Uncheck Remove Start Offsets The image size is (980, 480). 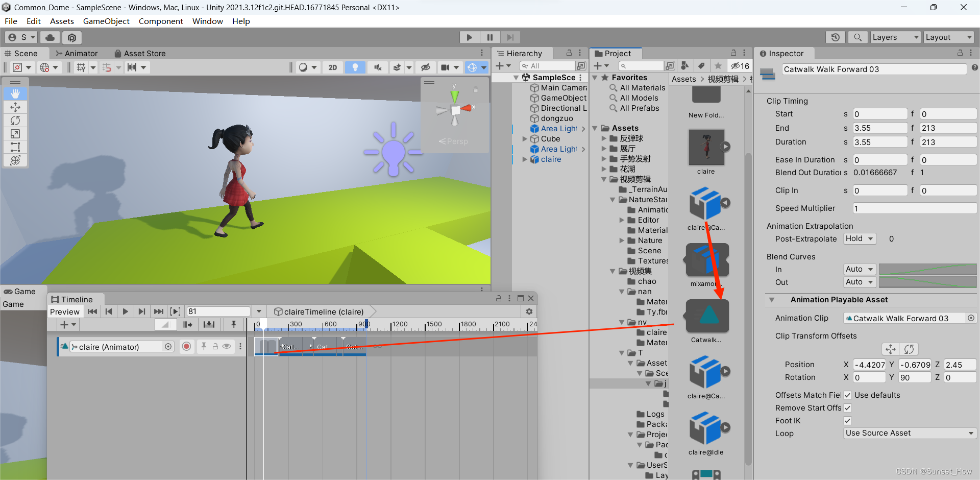coord(848,407)
